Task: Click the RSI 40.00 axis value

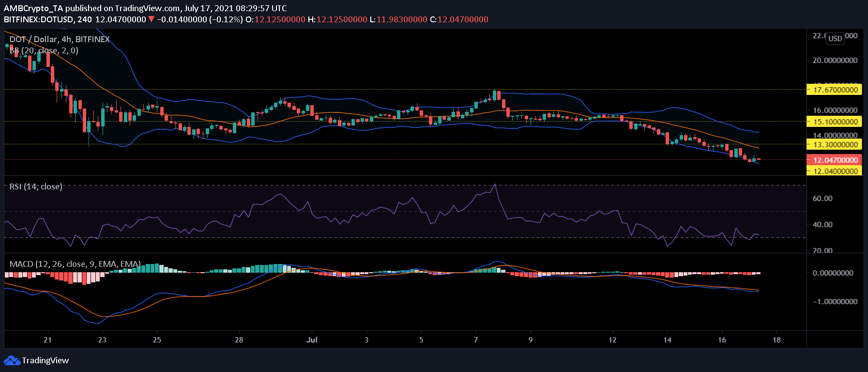Action: tap(822, 224)
